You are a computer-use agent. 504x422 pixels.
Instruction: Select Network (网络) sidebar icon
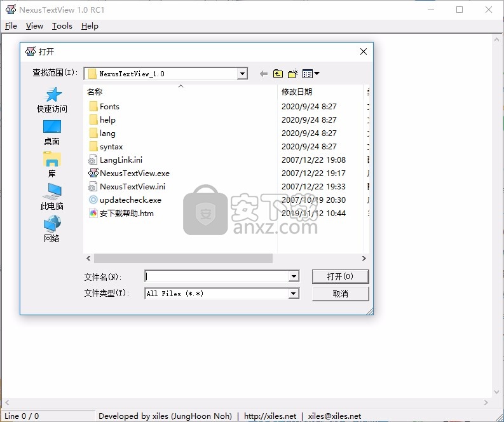pos(52,229)
